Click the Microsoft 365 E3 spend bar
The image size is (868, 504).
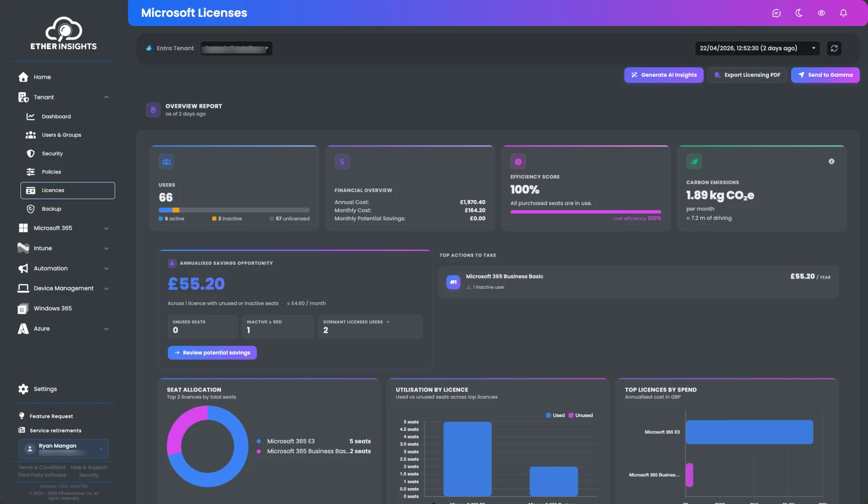click(749, 432)
